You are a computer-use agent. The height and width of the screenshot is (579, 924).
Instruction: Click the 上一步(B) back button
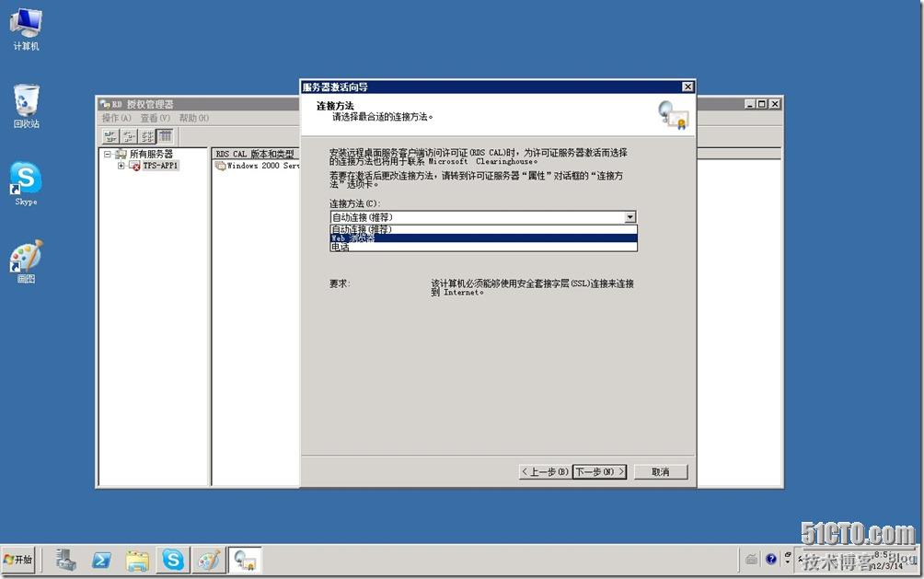click(x=545, y=471)
